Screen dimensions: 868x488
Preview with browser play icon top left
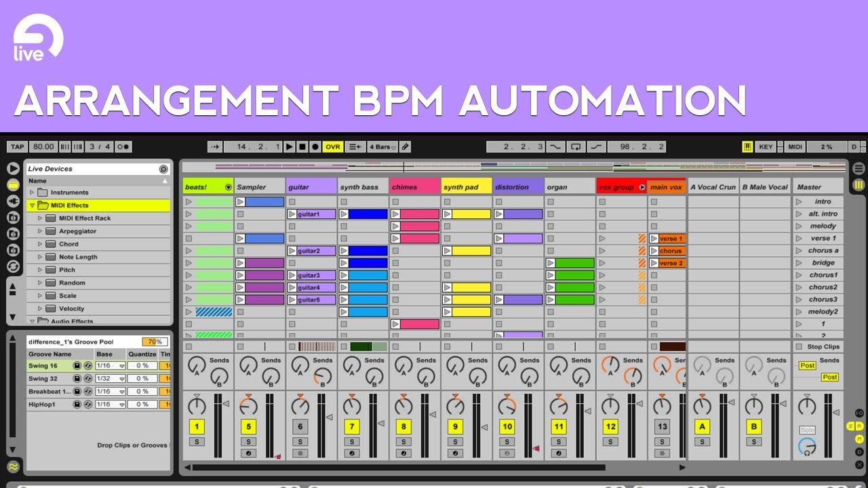tap(13, 168)
